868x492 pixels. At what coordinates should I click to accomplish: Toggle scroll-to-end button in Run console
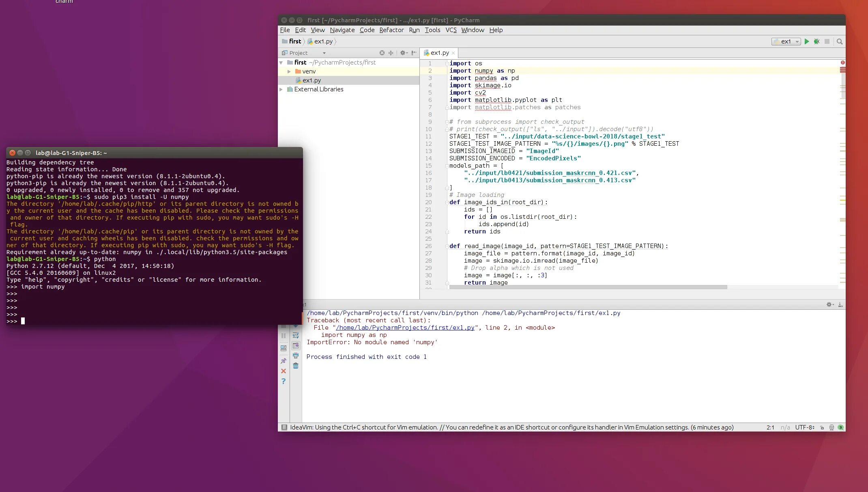point(296,345)
